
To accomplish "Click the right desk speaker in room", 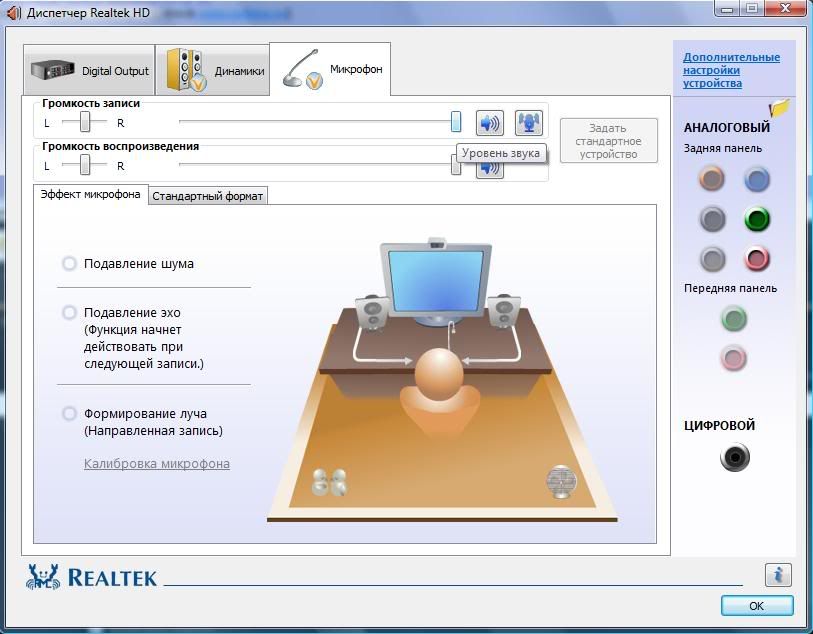I will click(503, 312).
